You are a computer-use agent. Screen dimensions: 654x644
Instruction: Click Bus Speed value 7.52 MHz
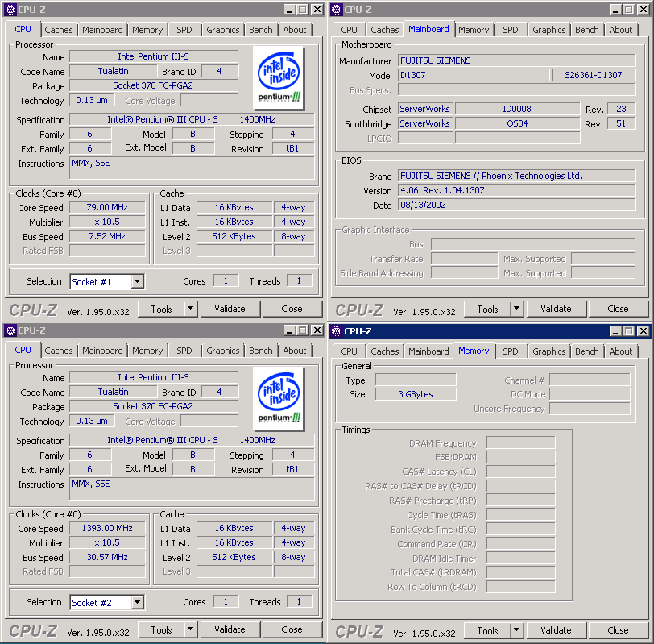tap(107, 236)
